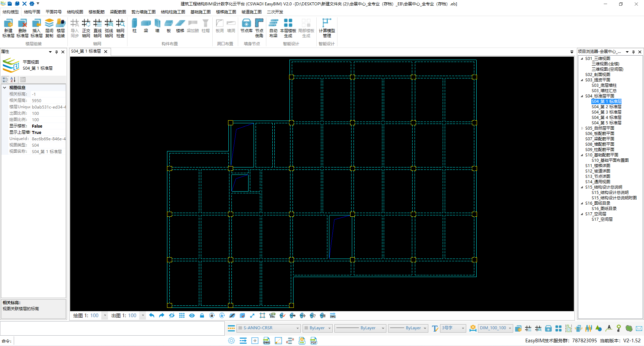Open the 基础施工图 ribbon tab
Image resolution: width=644 pixels, height=346 pixels.
coord(200,12)
